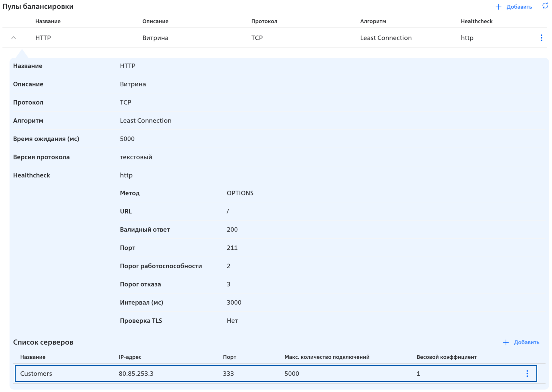The height and width of the screenshot is (392, 552).
Task: Click the текстовый protocol version value
Action: pyautogui.click(x=136, y=157)
